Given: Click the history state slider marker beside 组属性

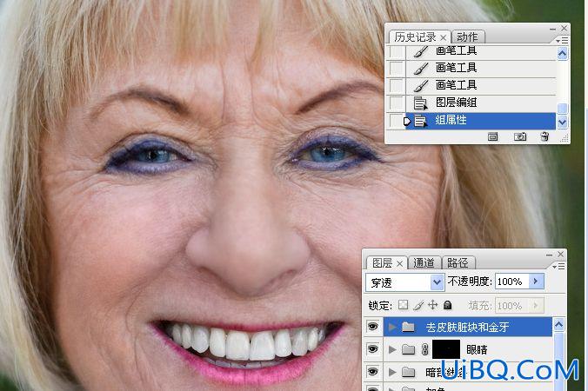Looking at the screenshot, I should pyautogui.click(x=407, y=122).
